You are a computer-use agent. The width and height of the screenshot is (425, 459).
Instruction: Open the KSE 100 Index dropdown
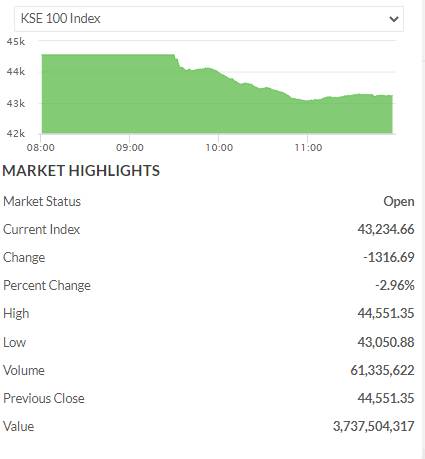209,19
